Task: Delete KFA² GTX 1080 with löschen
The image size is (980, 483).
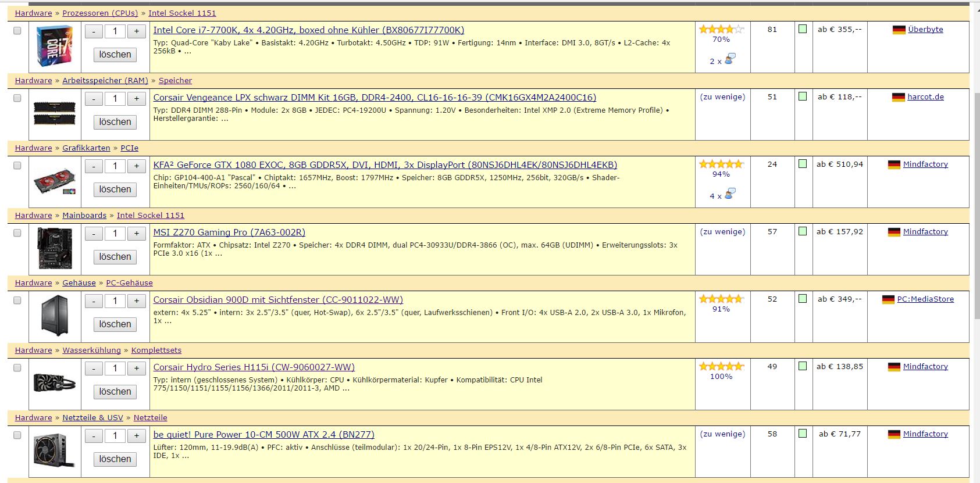Action: (115, 189)
